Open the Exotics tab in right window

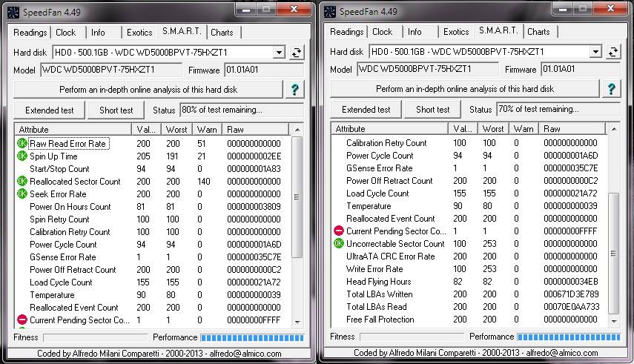point(456,32)
